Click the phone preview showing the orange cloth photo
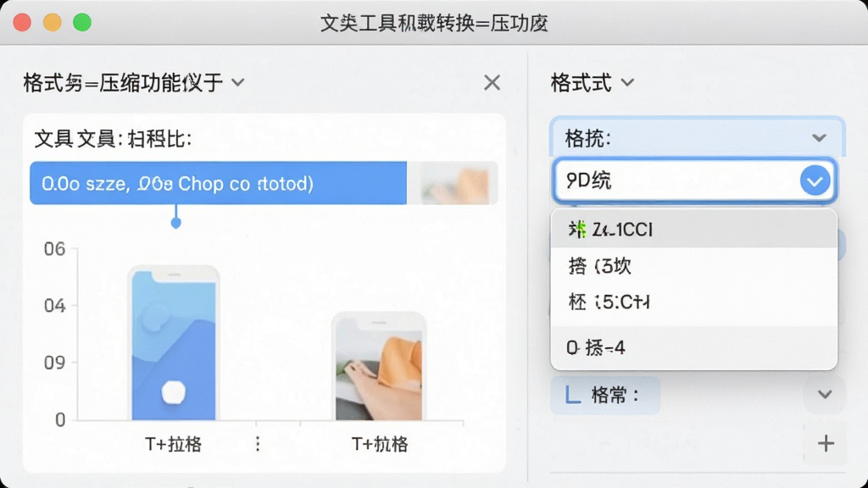 point(379,366)
